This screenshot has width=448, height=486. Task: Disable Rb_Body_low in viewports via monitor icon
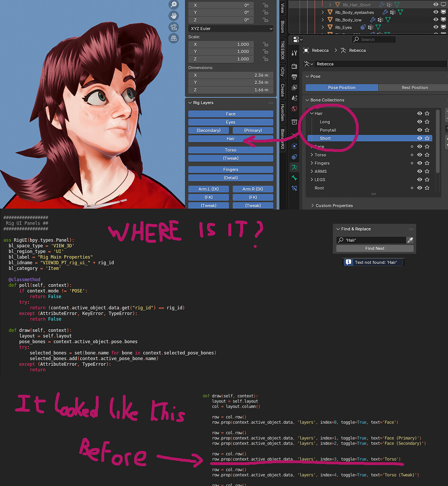click(443, 19)
